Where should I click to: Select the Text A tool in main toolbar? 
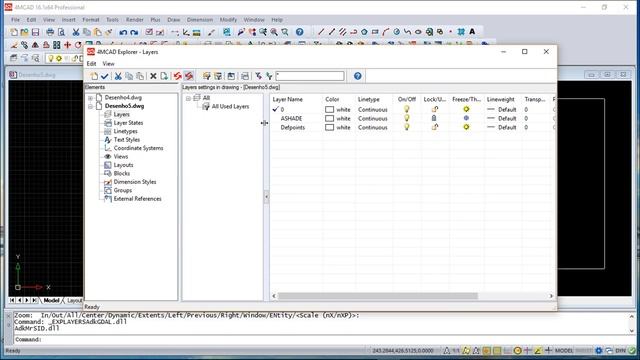pyautogui.click(x=472, y=32)
